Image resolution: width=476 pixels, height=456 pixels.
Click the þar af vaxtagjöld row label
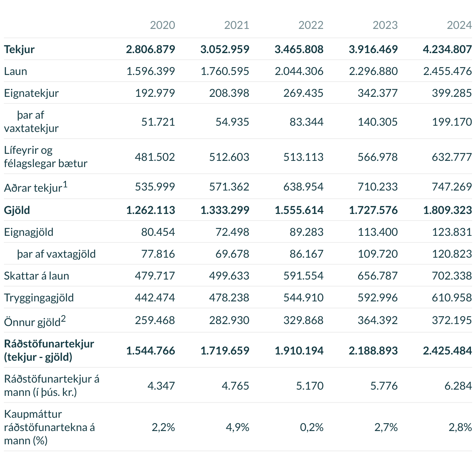56,254
